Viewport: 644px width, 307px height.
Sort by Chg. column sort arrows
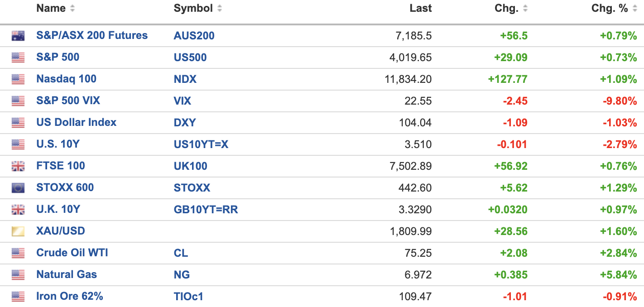pyautogui.click(x=525, y=9)
